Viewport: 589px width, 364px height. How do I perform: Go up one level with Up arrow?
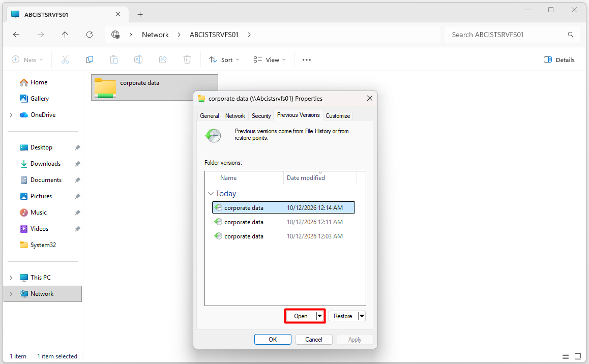(65, 35)
